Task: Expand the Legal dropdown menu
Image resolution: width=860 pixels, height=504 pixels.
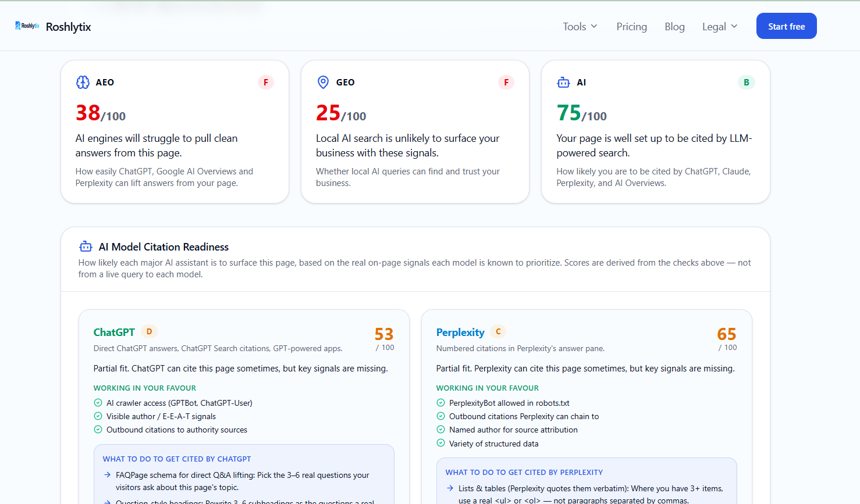Action: (720, 26)
